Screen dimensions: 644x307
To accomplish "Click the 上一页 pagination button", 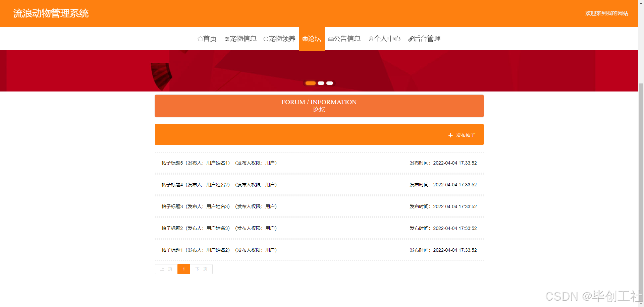I will [x=166, y=269].
